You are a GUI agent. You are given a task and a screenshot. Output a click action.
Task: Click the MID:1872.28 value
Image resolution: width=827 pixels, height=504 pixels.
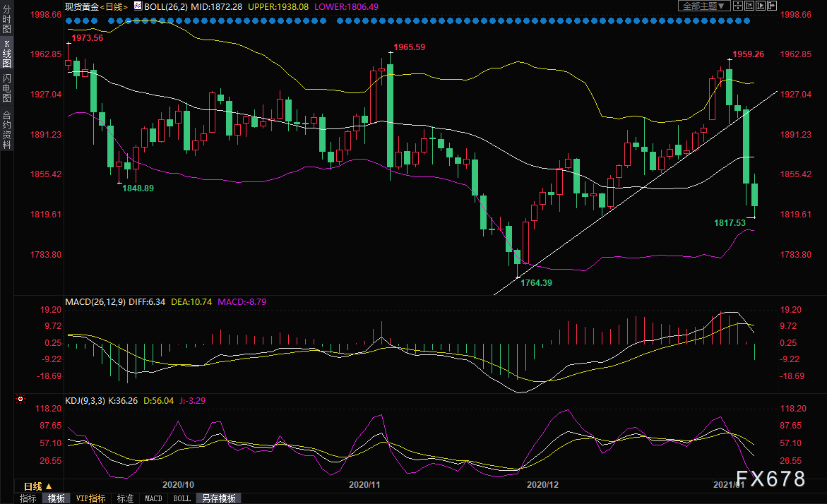pyautogui.click(x=217, y=7)
